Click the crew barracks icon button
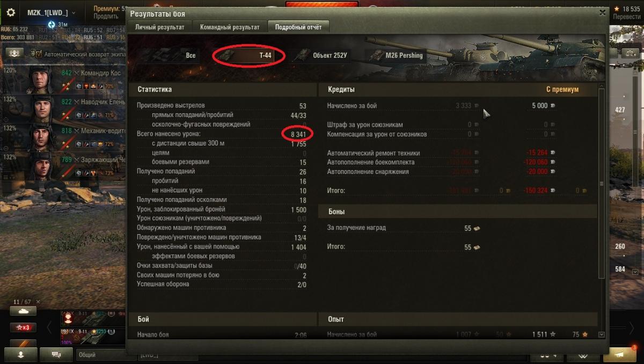Viewport: 644px width, 364px height. click(15, 53)
